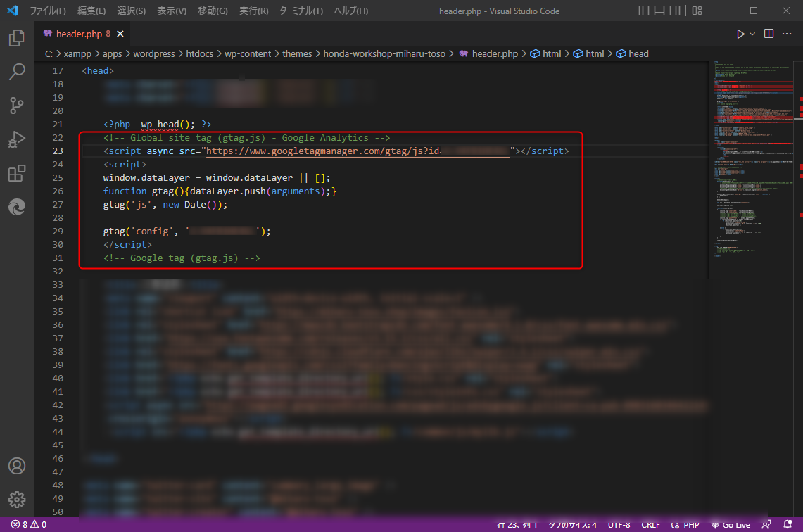Image resolution: width=803 pixels, height=532 pixels.
Task: Open the 実行(R) menu
Action: tap(253, 11)
